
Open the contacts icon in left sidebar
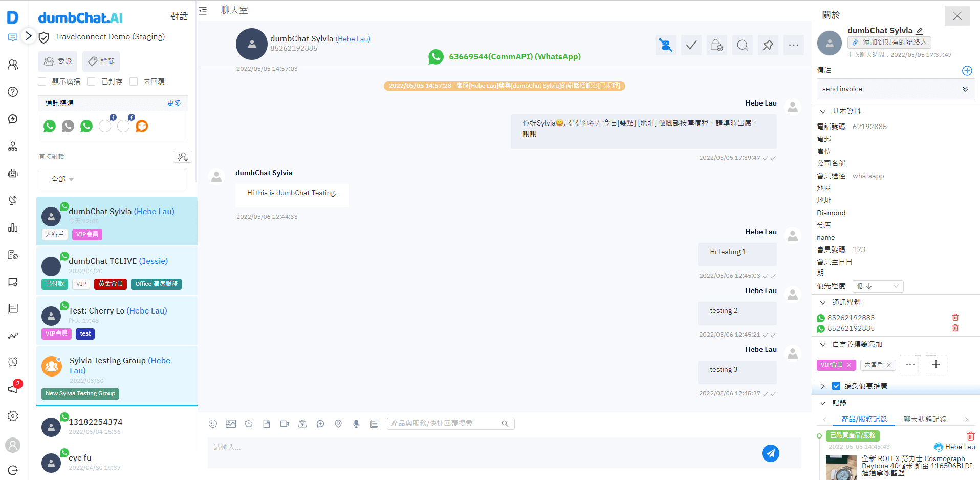click(13, 65)
